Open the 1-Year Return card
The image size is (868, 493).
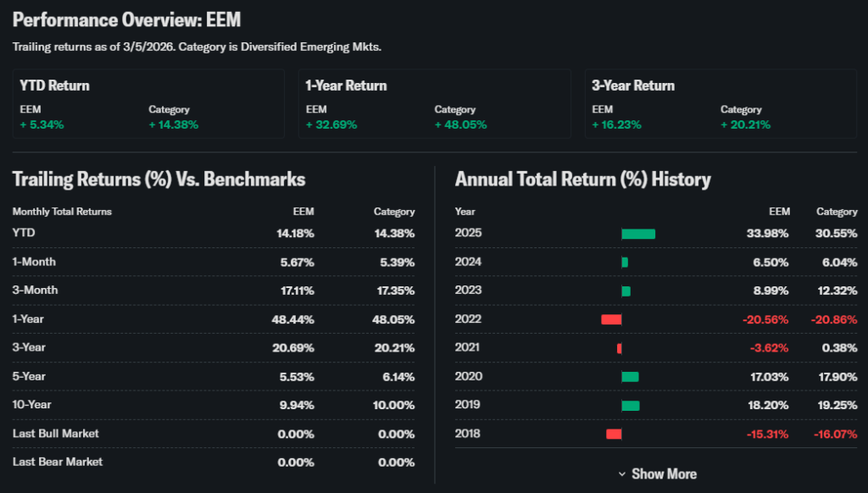(434, 103)
